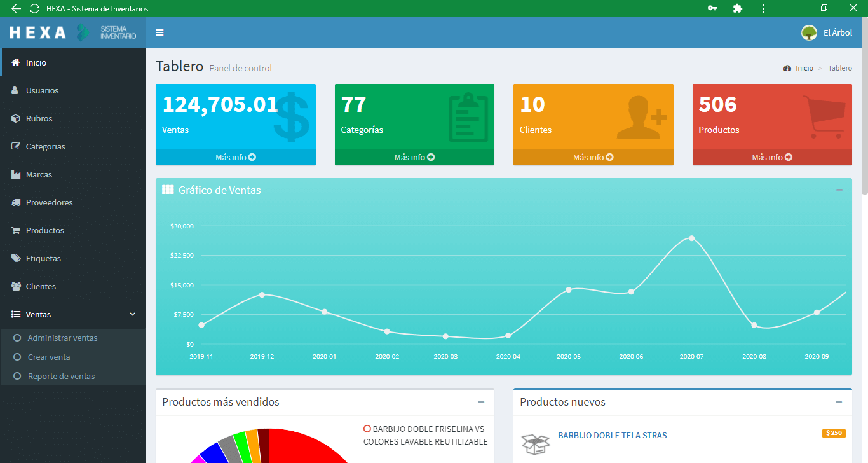
Task: Open Productos in the sidebar menu
Action: [44, 231]
